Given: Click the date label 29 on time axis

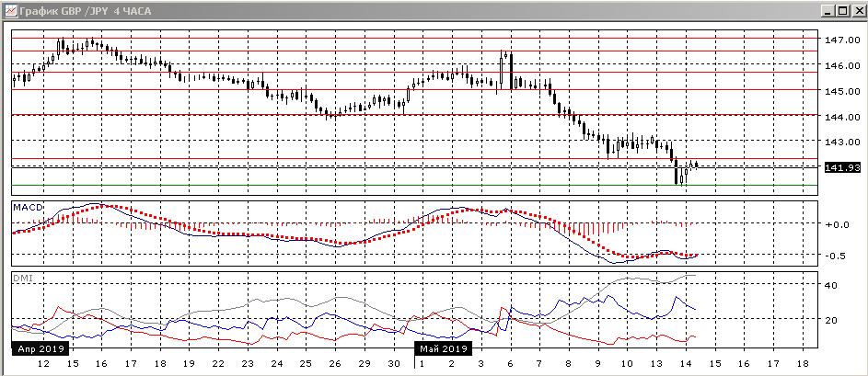Looking at the screenshot, I should [x=365, y=364].
